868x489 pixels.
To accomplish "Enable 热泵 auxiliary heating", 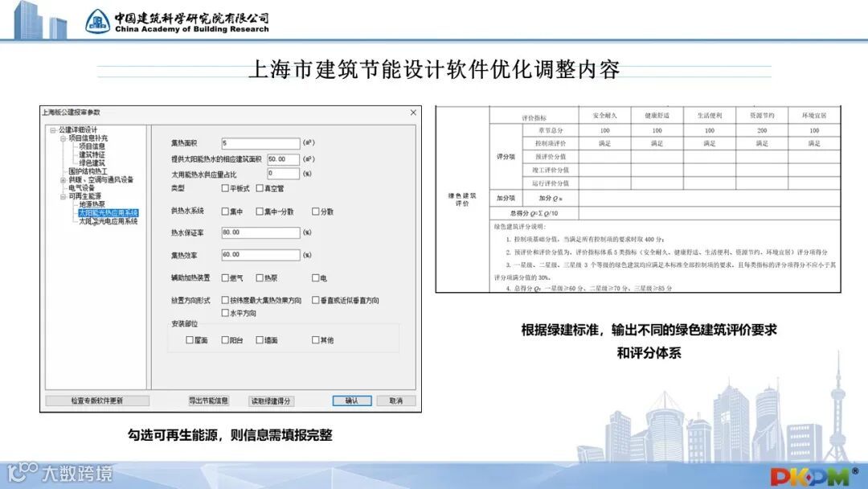I will coord(260,278).
